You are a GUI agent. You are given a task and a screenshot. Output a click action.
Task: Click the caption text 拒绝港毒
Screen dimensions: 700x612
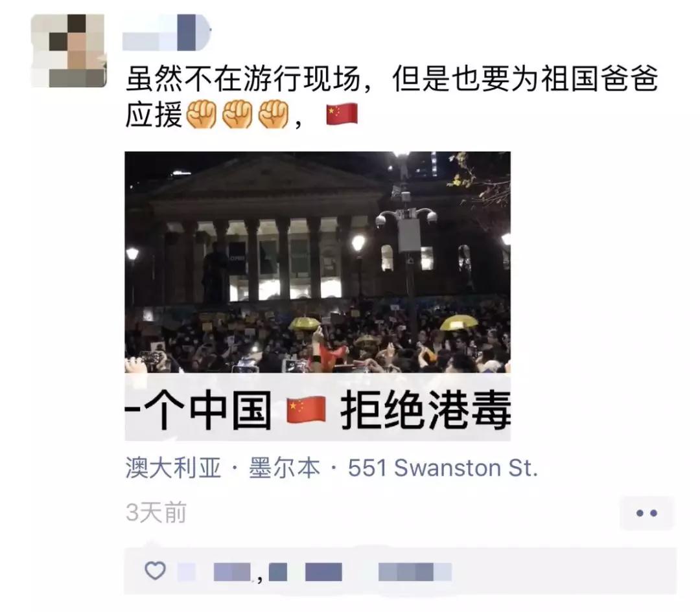[x=426, y=409]
